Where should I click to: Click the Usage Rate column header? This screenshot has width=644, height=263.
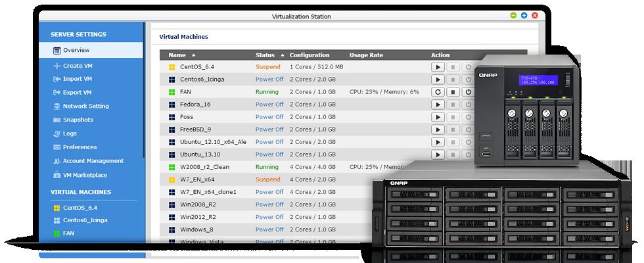pos(366,55)
